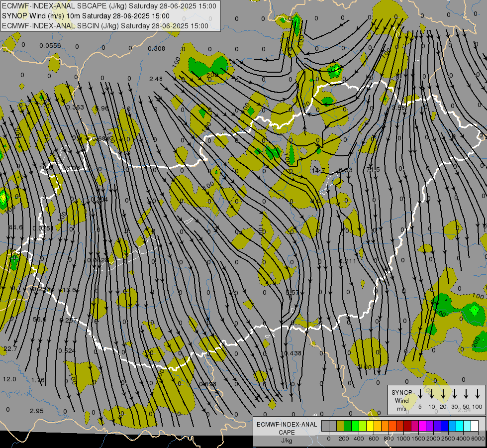
Task: Pick the yellow swatch in CAPE legend
Action: 370,426
